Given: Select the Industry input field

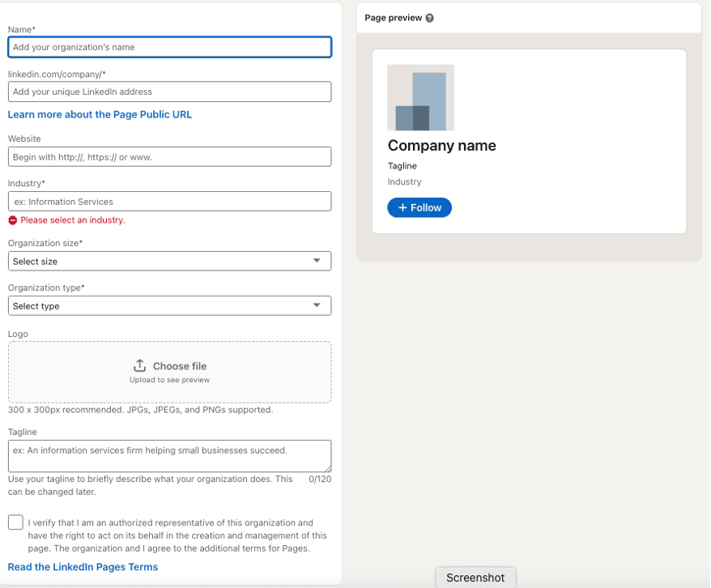Looking at the screenshot, I should pos(169,201).
